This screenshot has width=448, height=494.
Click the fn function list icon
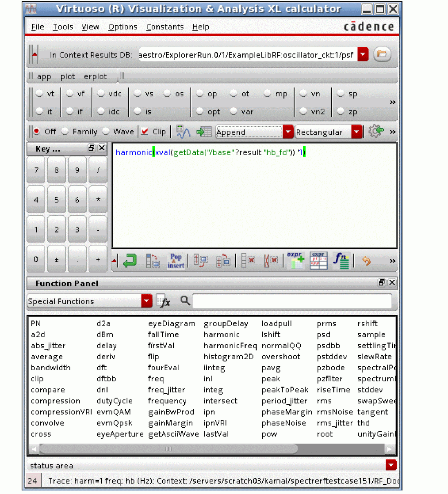pos(341,261)
